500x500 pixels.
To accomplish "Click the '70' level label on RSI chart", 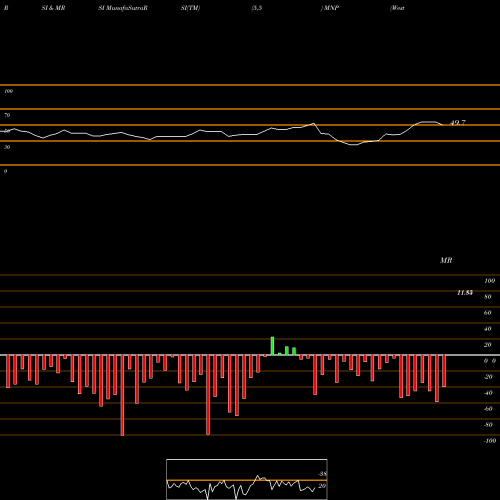I will 7,115.
